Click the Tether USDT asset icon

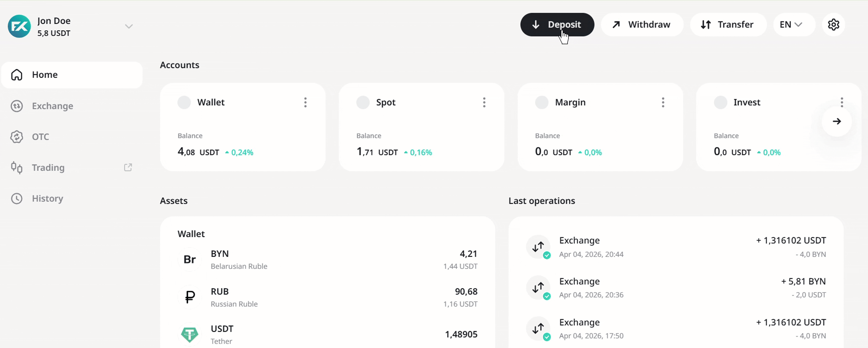pyautogui.click(x=190, y=334)
